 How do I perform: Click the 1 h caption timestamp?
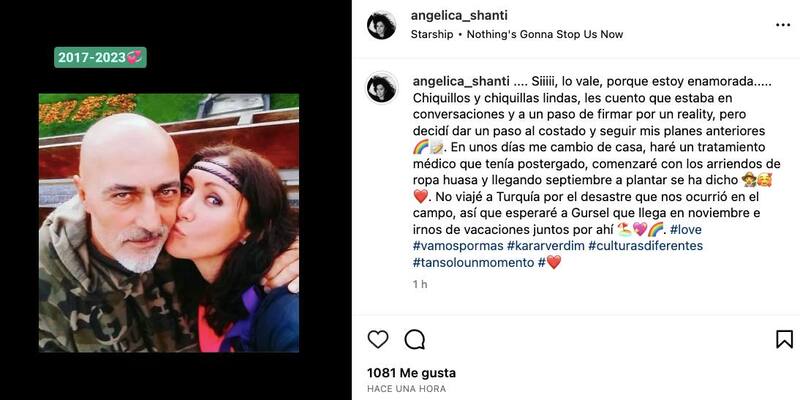pos(420,285)
